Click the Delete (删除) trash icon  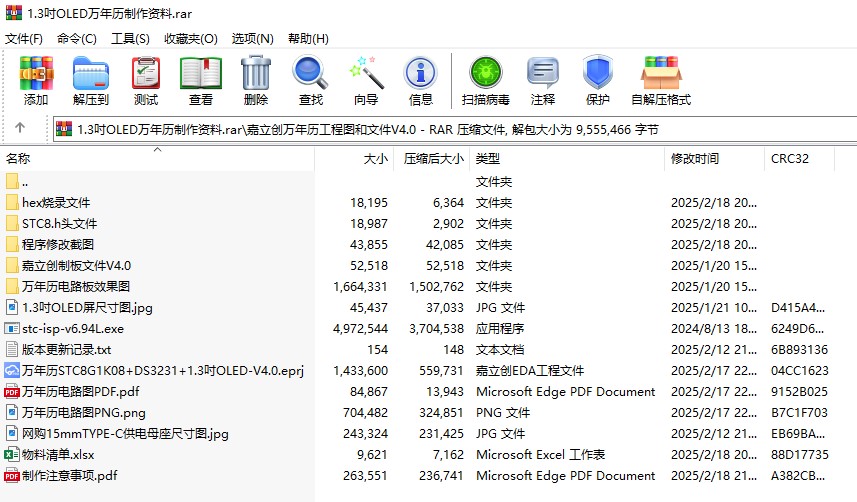[256, 73]
